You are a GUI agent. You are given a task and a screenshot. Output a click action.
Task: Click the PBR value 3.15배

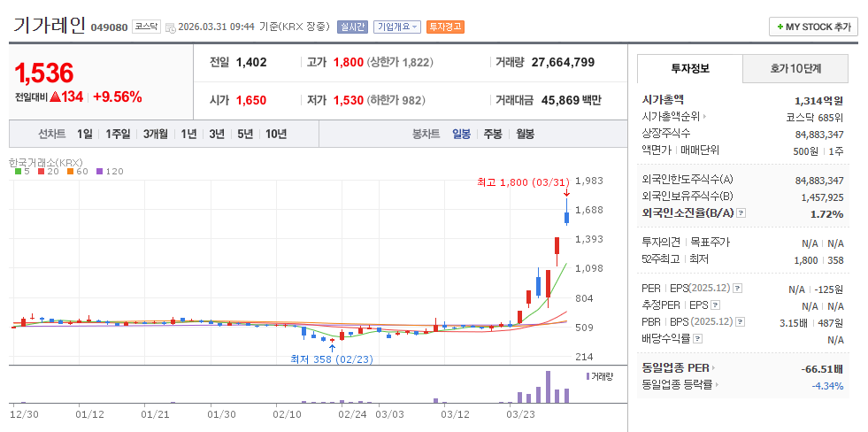tap(795, 322)
